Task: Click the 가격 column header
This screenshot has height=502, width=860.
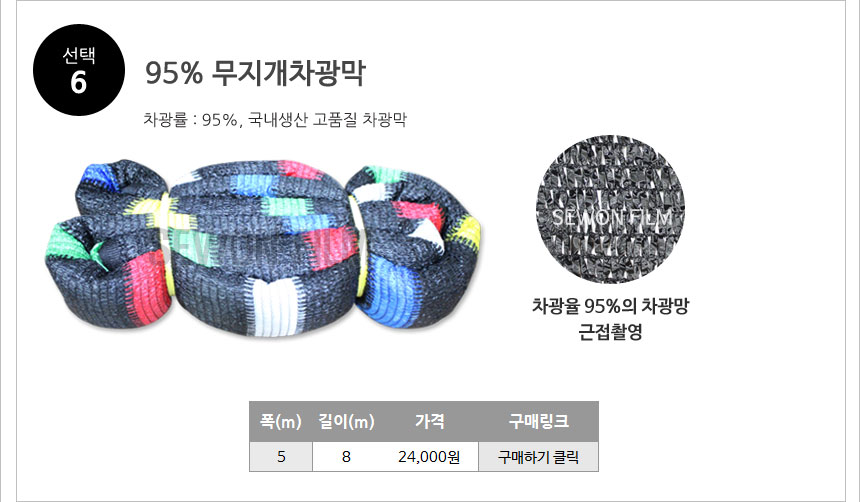Action: pyautogui.click(x=429, y=421)
